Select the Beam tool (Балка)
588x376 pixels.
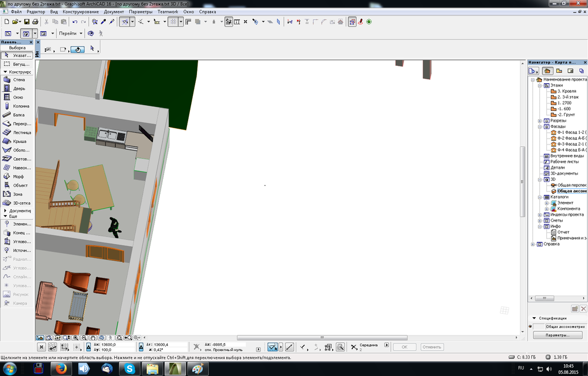click(x=18, y=115)
